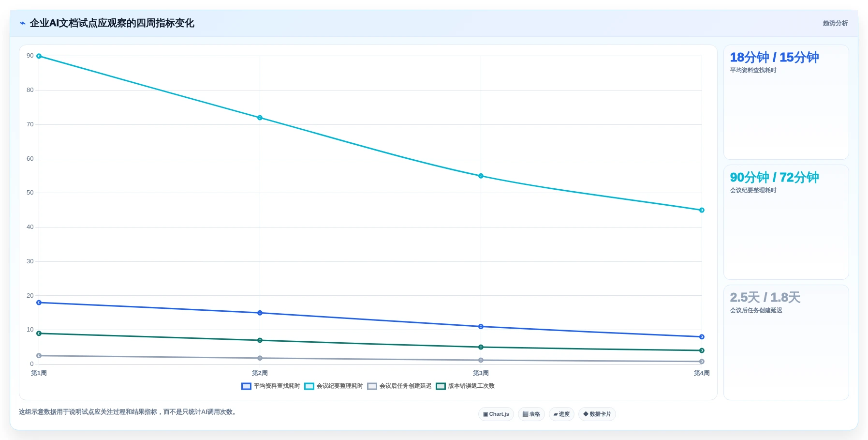Image resolution: width=868 pixels, height=440 pixels.
Task: Click the gray data point at 第1周
Action: [x=39, y=356]
